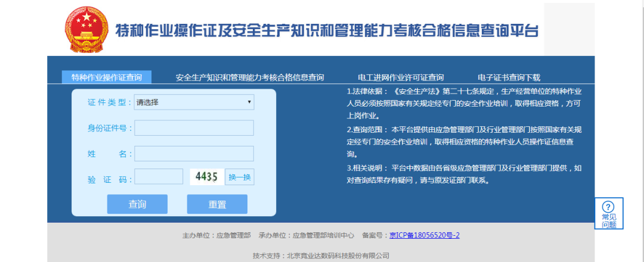Click the 1.法律依据 paragraph text

click(464, 103)
